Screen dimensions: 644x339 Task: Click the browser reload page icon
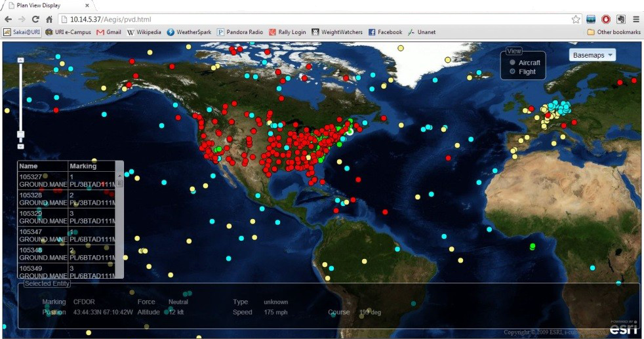35,20
